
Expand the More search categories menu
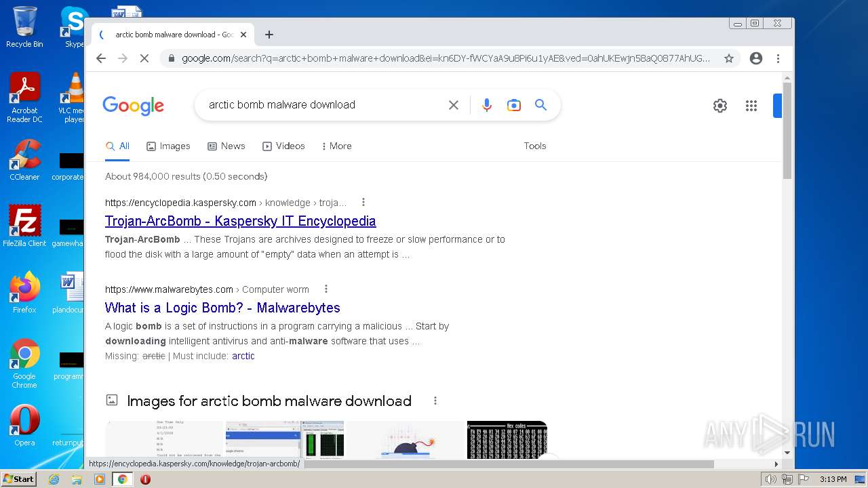[336, 146]
